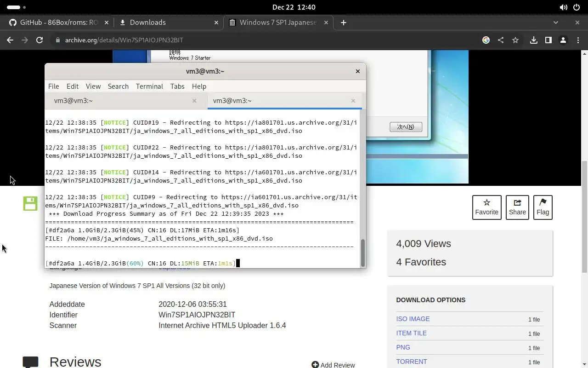The width and height of the screenshot is (588, 368).
Task: Expand the tab search chevron
Action: 556,23
